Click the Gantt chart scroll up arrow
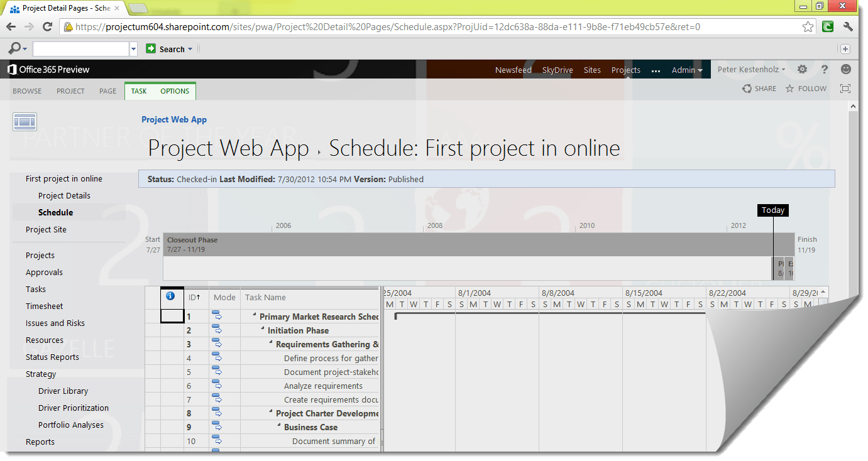Image resolution: width=868 pixels, height=461 pixels. [x=823, y=292]
